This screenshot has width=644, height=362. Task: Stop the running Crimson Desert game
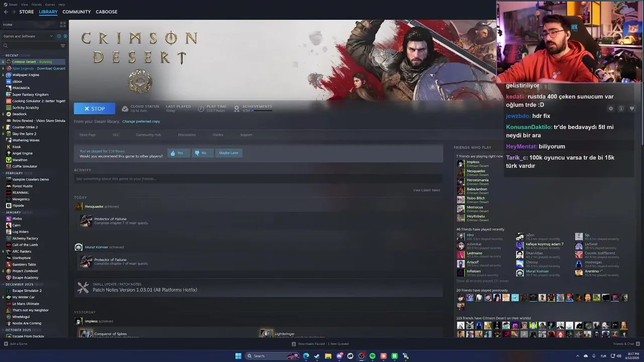pos(95,109)
